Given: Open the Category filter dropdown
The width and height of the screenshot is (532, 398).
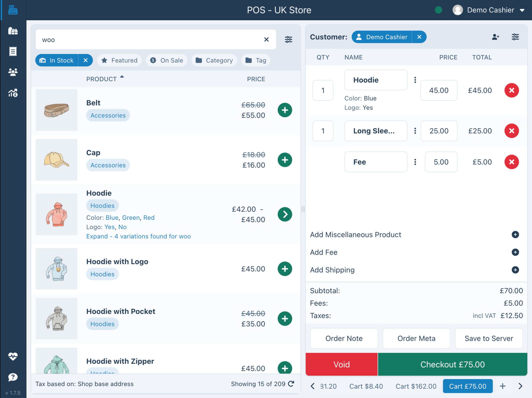Looking at the screenshot, I should pos(214,60).
